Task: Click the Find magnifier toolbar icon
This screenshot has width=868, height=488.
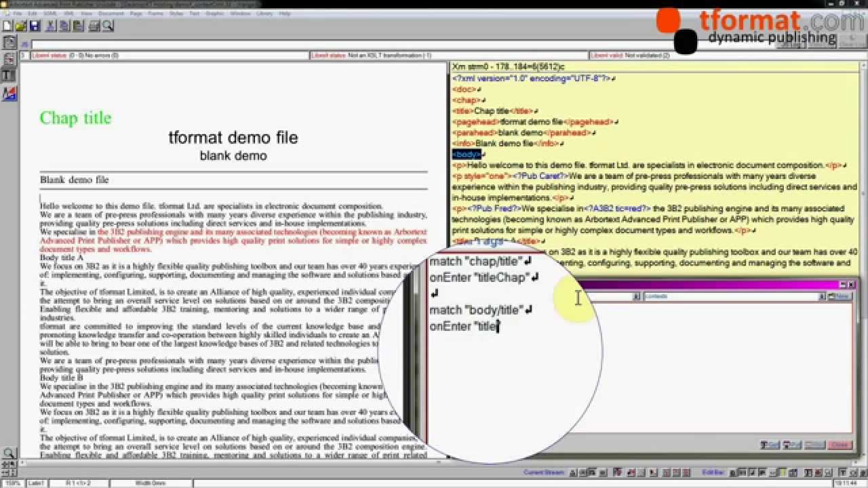Action: (x=108, y=26)
